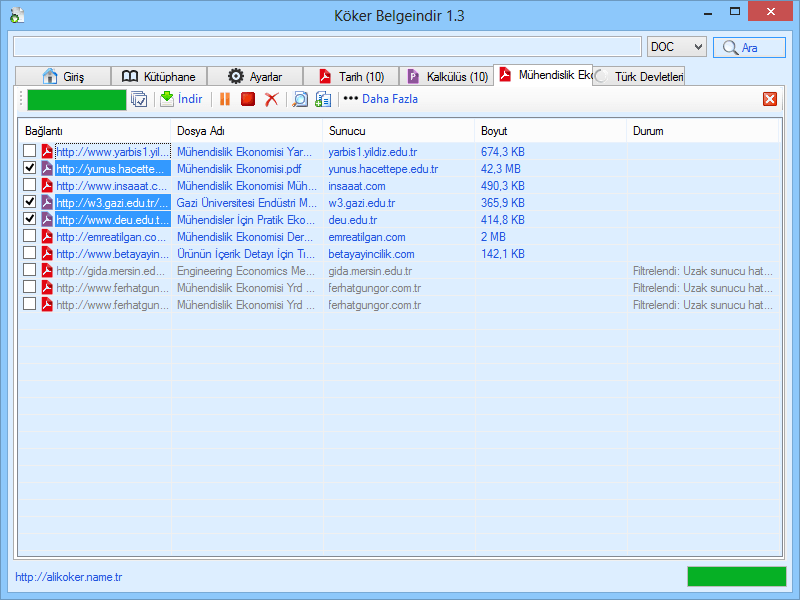Click the select-all checkbox icon in toolbar
This screenshot has width=800, height=600.
coord(139,99)
